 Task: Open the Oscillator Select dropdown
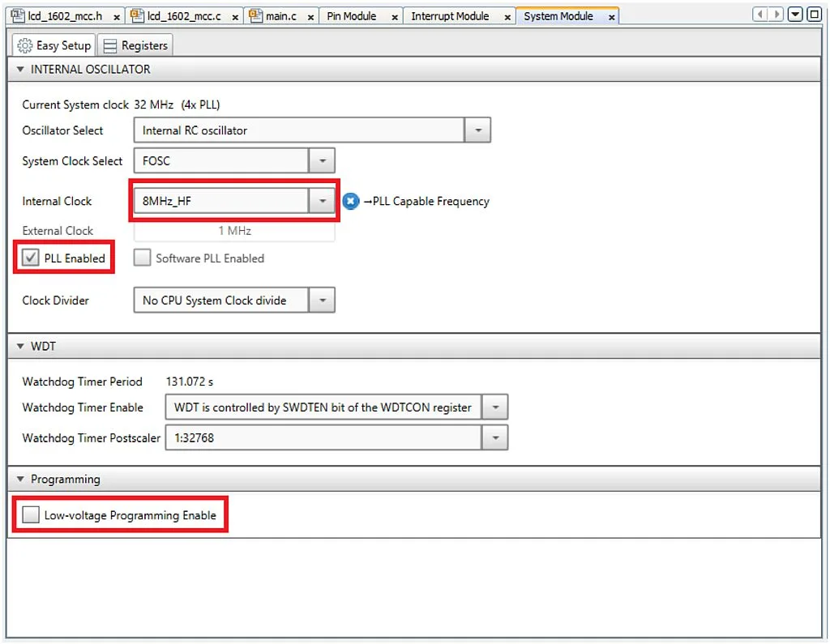(x=477, y=130)
